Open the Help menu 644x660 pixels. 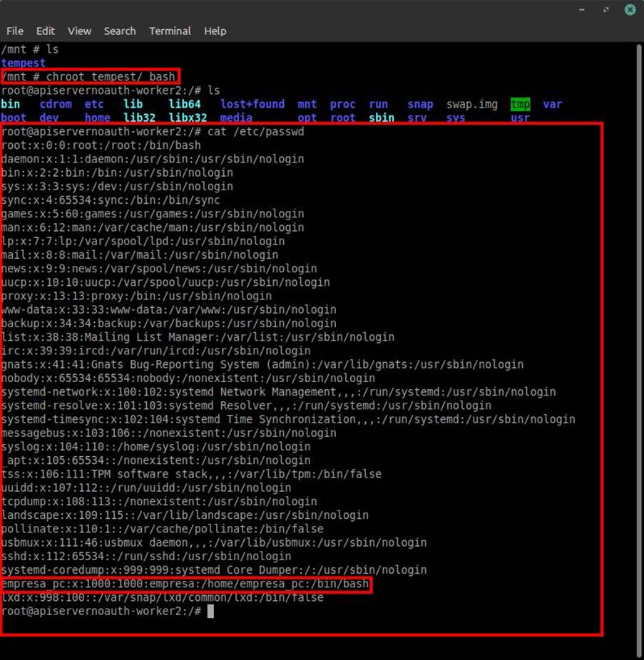[x=215, y=31]
